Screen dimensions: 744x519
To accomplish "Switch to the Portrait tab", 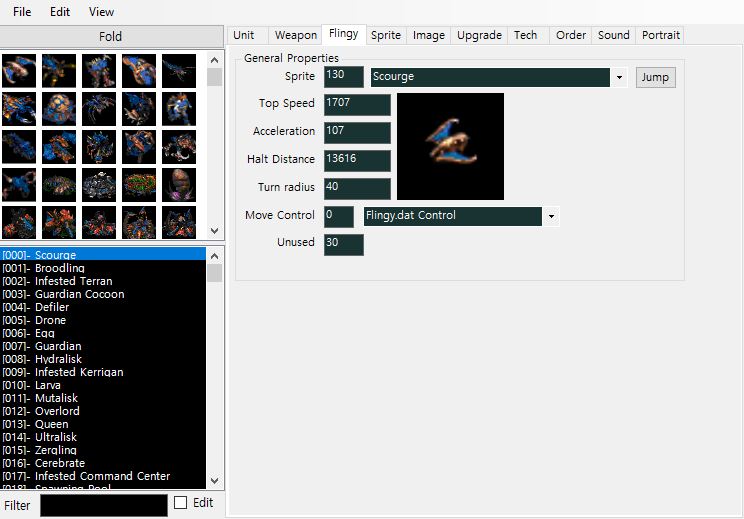I will pos(660,35).
